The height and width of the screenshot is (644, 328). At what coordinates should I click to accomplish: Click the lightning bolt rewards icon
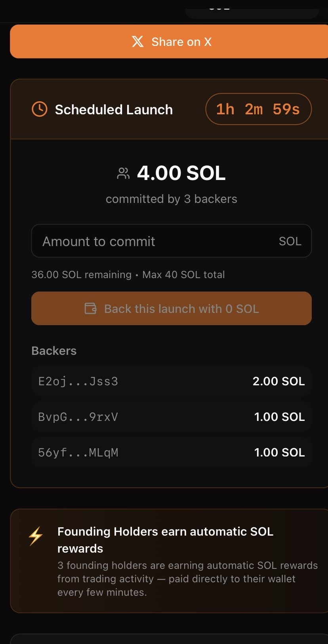(x=36, y=536)
